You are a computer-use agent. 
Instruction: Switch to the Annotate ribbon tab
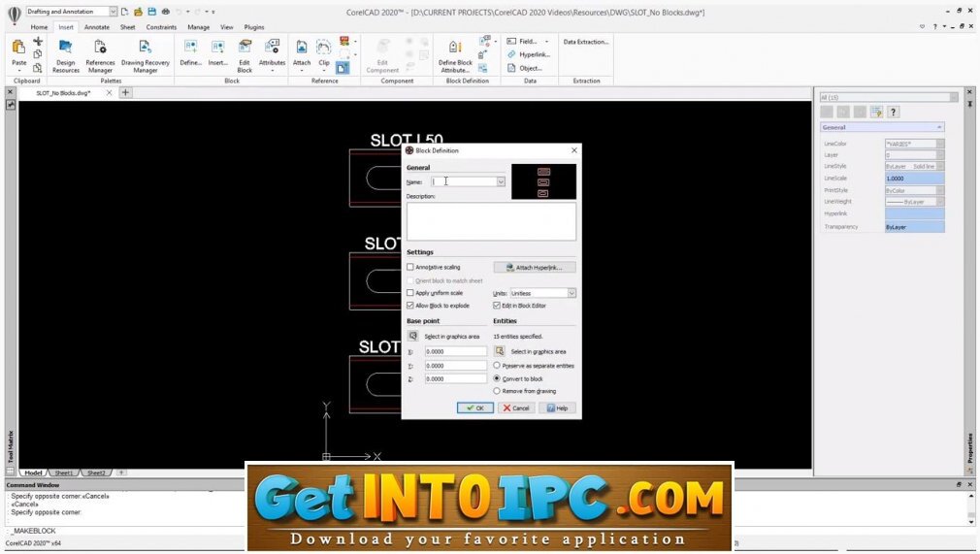[x=96, y=27]
